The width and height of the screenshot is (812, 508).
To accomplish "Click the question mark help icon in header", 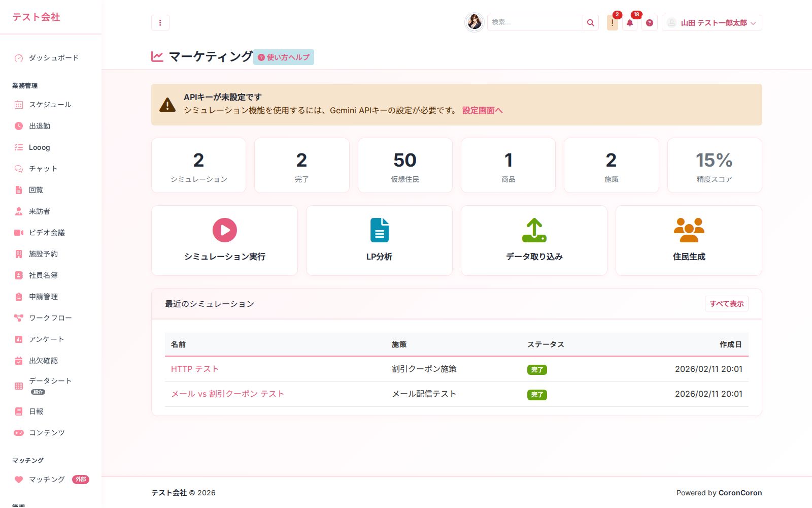I will tap(650, 23).
